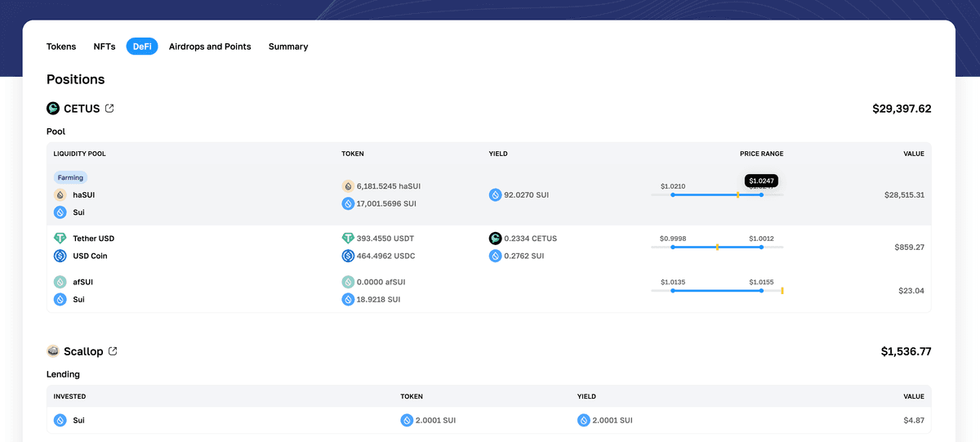Screen dimensions: 980x442
Task: Click Sui icon under haSUI pool
Action: click(x=60, y=212)
